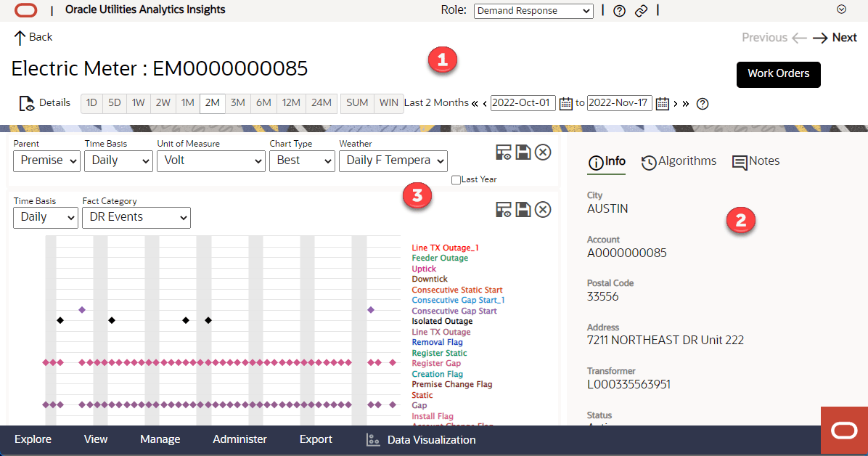Select the 24M time range
Viewport: 868px width, 456px height.
321,103
